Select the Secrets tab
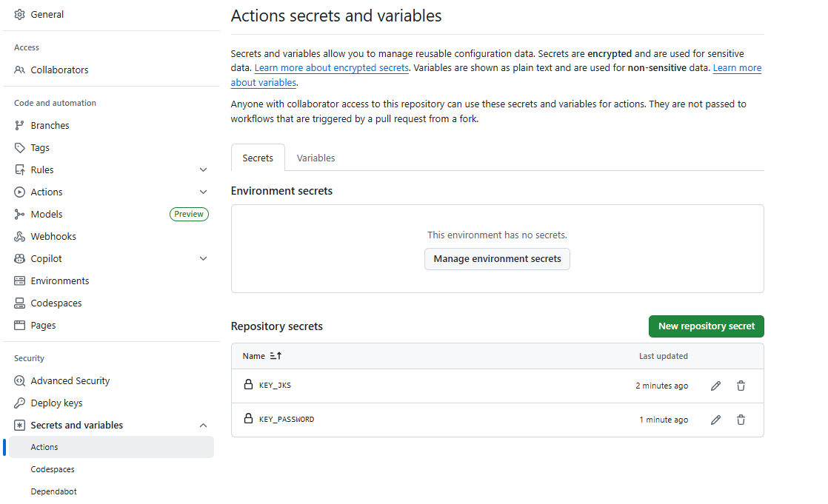The width and height of the screenshot is (828, 504). [258, 158]
